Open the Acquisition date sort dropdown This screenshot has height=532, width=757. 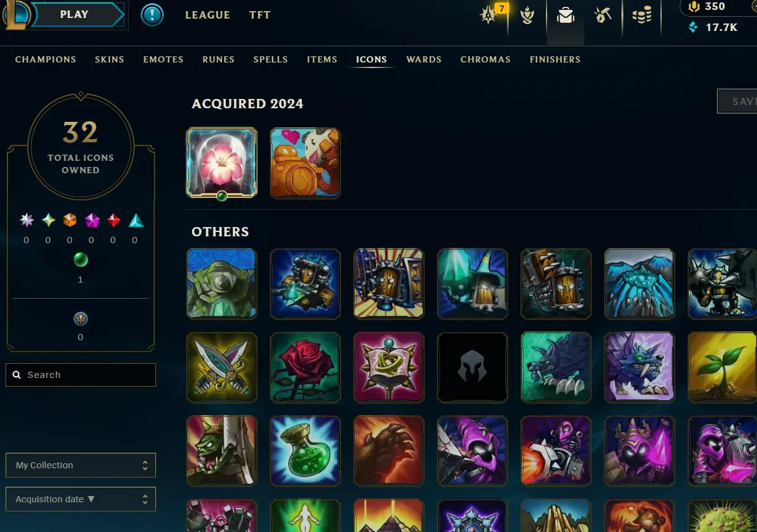(x=80, y=499)
